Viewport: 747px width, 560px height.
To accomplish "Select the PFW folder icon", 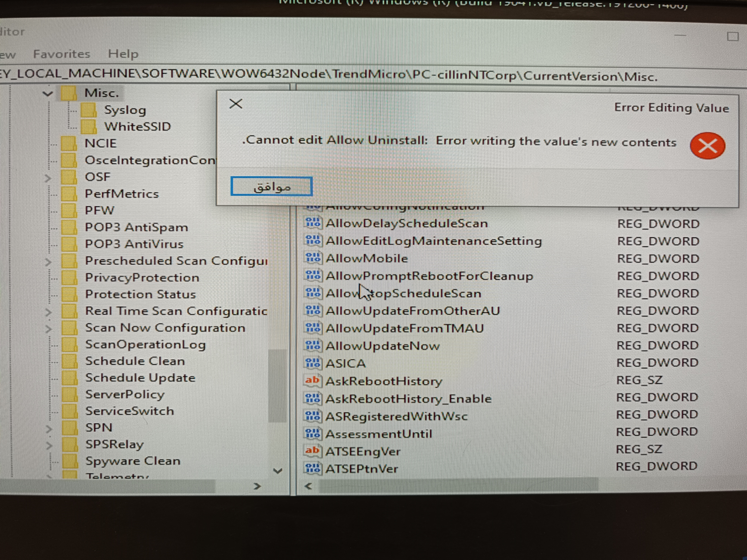I will coord(69,211).
